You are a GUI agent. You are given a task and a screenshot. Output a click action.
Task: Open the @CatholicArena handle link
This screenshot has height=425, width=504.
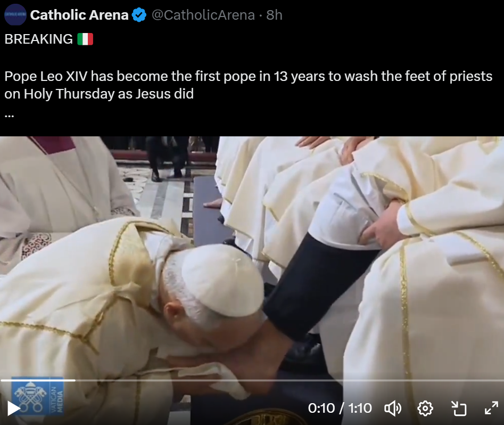[203, 15]
